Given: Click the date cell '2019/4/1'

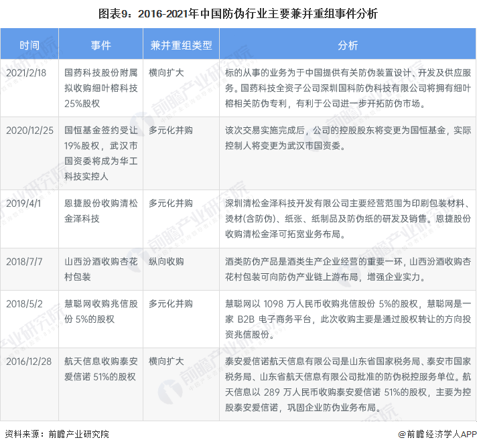Looking at the screenshot, I should (23, 203).
